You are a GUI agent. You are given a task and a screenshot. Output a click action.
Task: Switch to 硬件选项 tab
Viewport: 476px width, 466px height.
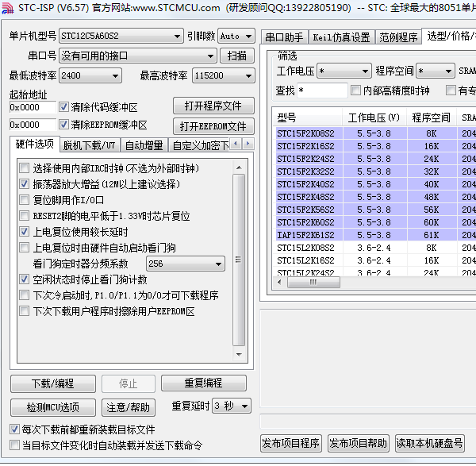click(35, 144)
